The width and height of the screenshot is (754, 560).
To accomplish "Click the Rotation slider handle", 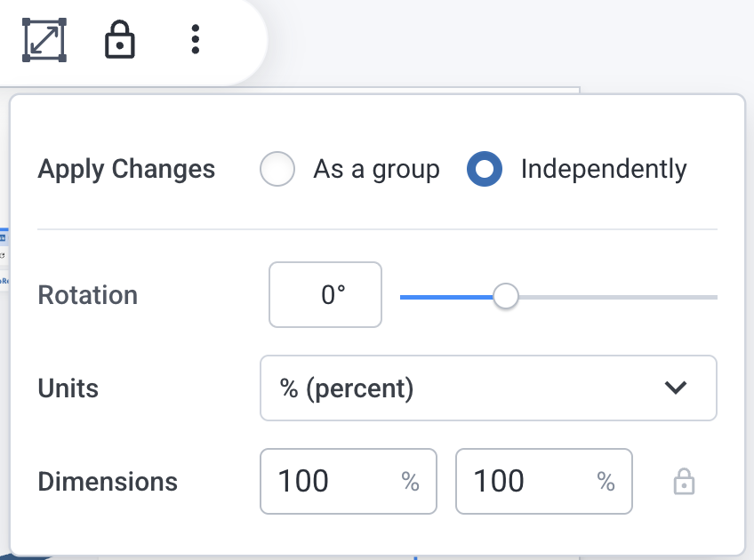I will (506, 296).
